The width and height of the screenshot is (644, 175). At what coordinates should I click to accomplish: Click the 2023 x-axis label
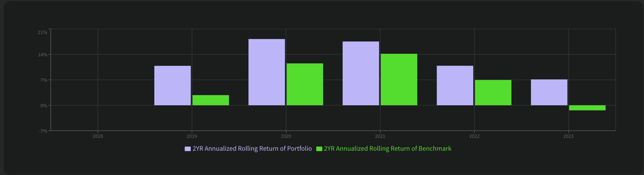pos(568,136)
